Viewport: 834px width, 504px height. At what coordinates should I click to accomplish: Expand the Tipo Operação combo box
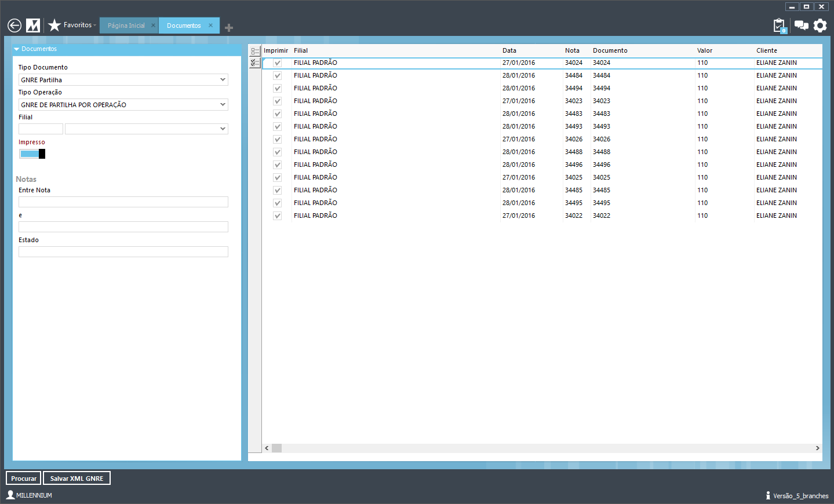point(223,105)
